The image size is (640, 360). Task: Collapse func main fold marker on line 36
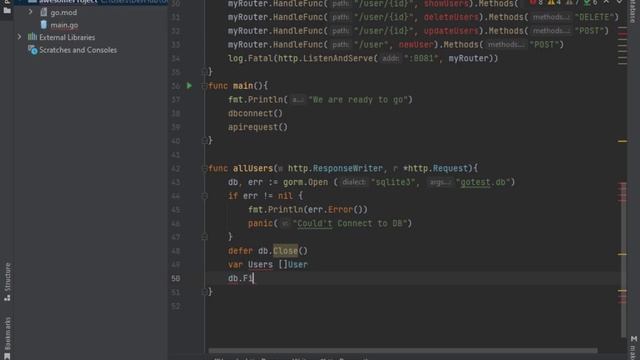pos(204,86)
